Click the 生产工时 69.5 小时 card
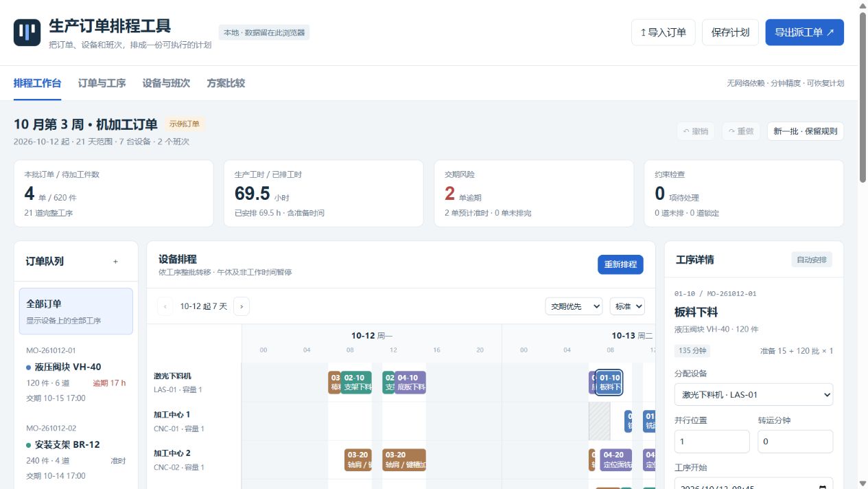The width and height of the screenshot is (868, 489). [323, 194]
